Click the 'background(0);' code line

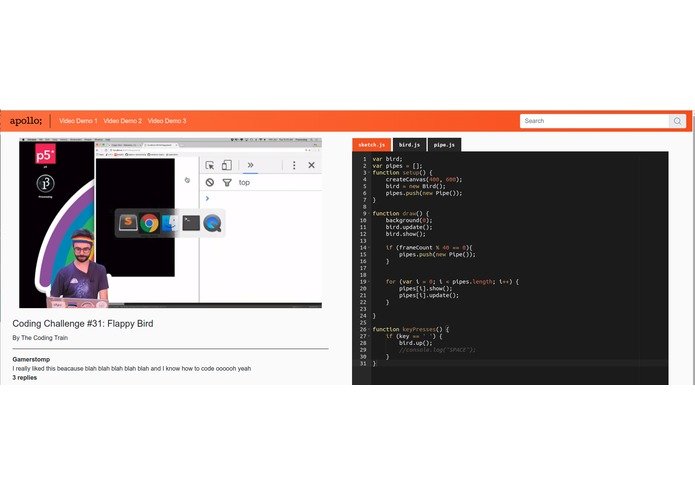tap(409, 220)
